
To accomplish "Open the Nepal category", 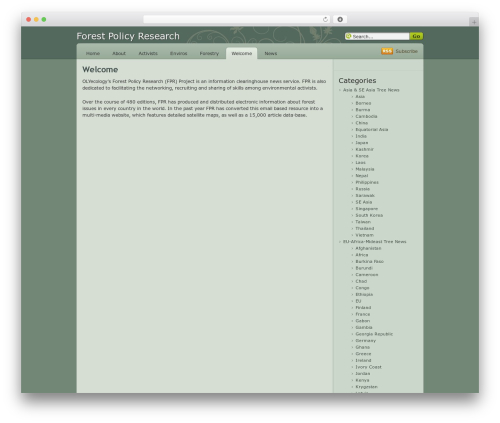I will click(x=362, y=176).
